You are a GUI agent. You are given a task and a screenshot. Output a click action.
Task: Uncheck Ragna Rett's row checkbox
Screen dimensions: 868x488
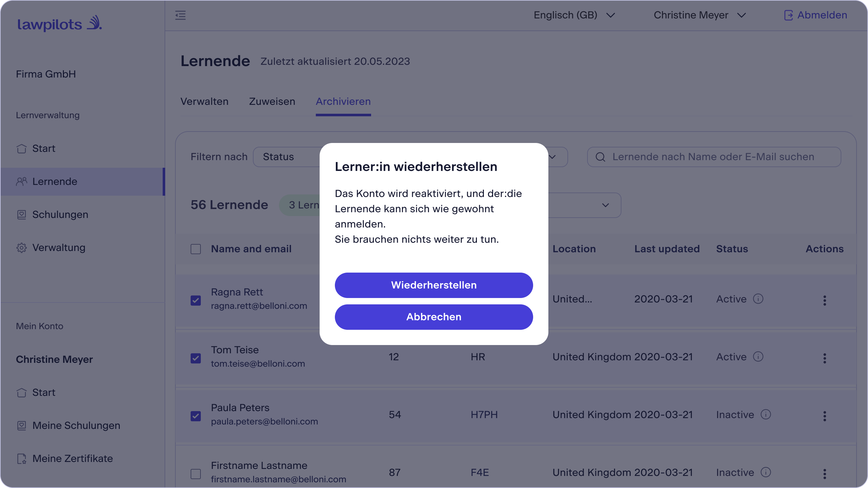tap(196, 300)
